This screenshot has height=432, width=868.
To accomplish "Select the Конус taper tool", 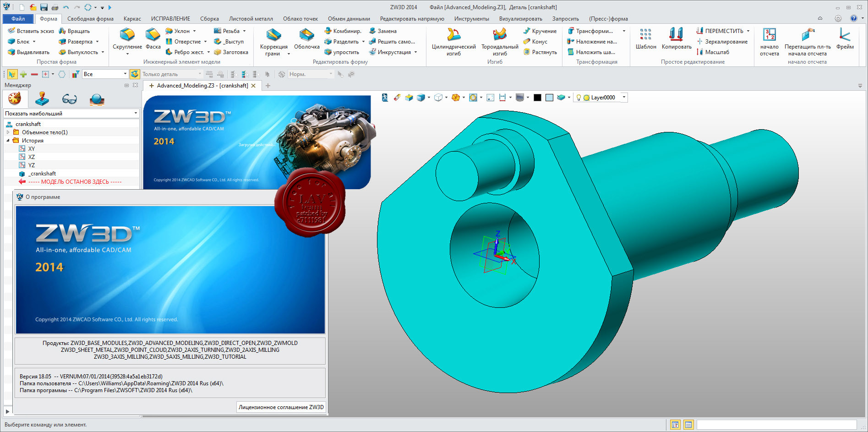I will coord(535,42).
